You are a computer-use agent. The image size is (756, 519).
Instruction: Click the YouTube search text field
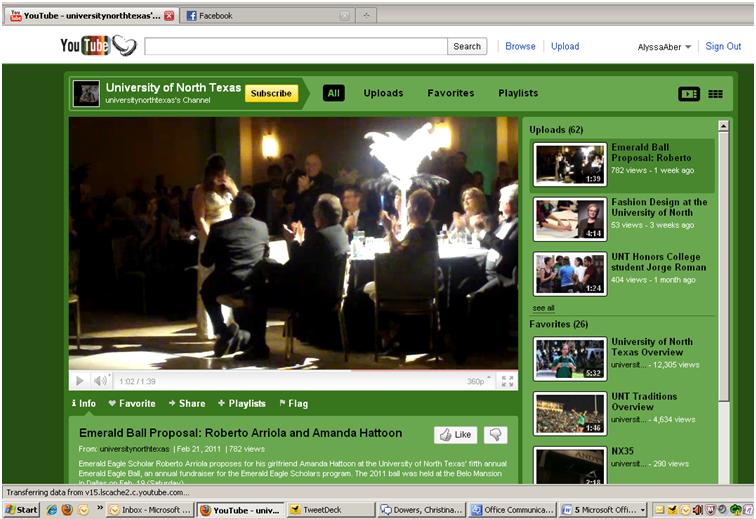point(295,46)
